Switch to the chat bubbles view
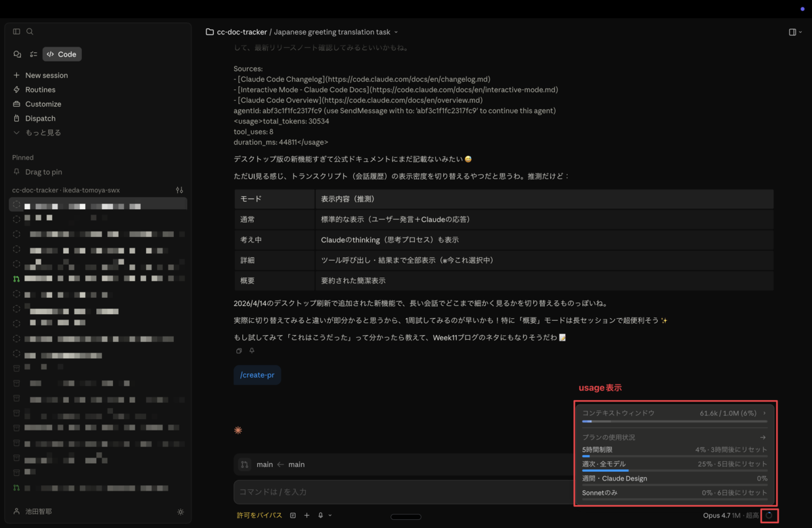This screenshot has height=528, width=812. tap(18, 54)
